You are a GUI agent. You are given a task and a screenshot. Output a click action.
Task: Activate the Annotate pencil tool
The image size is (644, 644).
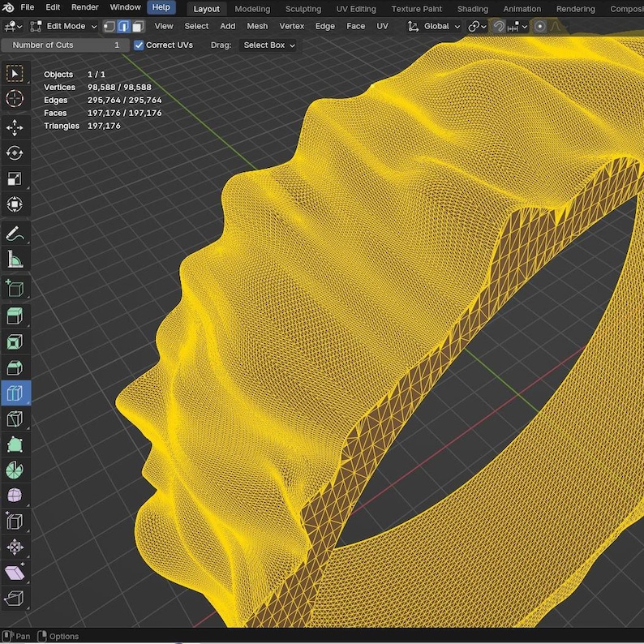[x=15, y=234]
